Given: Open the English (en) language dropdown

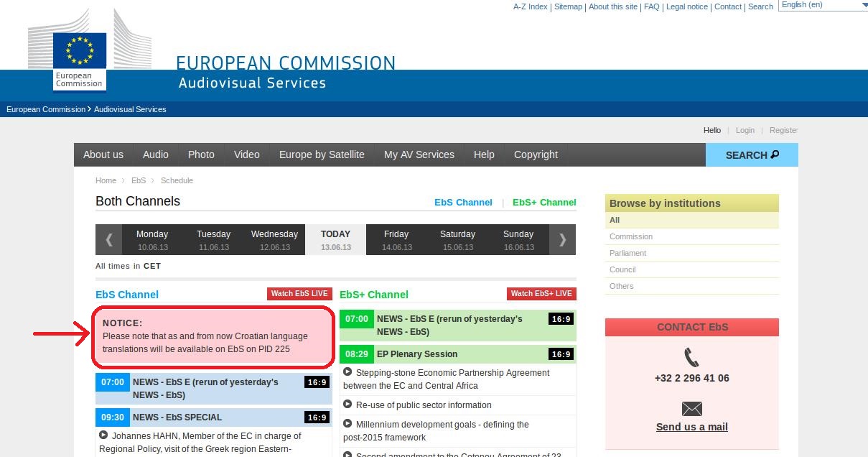Looking at the screenshot, I should tap(823, 6).
